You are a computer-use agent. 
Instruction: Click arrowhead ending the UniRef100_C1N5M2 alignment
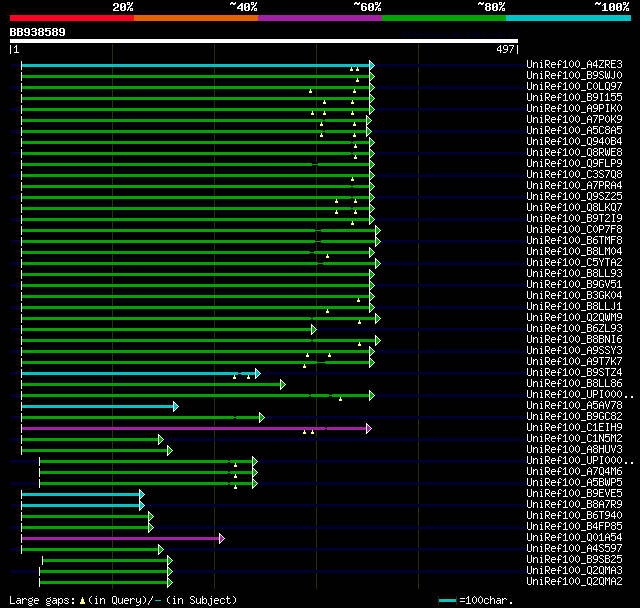(x=160, y=439)
